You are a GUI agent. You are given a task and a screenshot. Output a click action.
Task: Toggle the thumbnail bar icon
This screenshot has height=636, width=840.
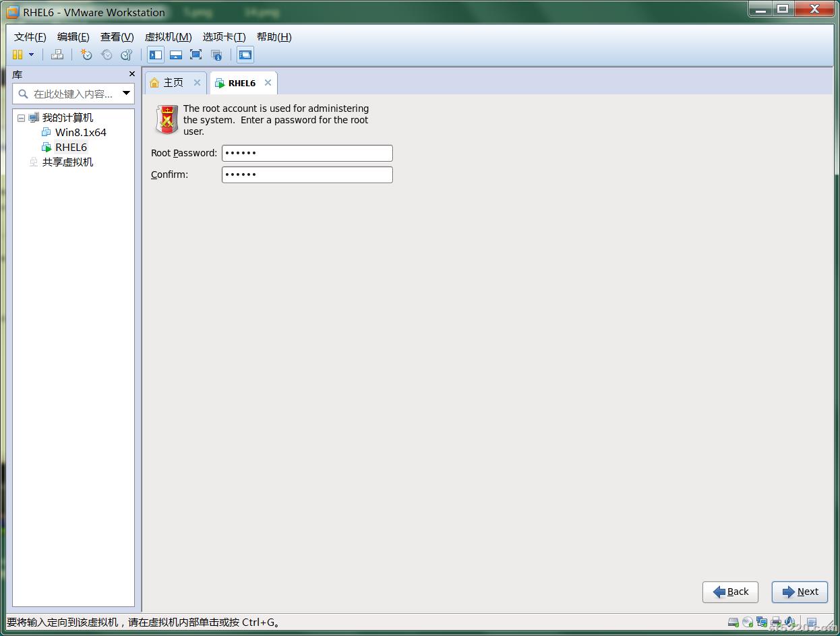click(x=175, y=55)
